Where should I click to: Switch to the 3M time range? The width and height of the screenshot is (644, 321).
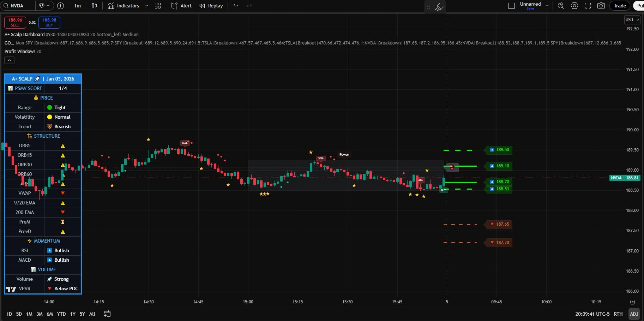(x=40, y=314)
